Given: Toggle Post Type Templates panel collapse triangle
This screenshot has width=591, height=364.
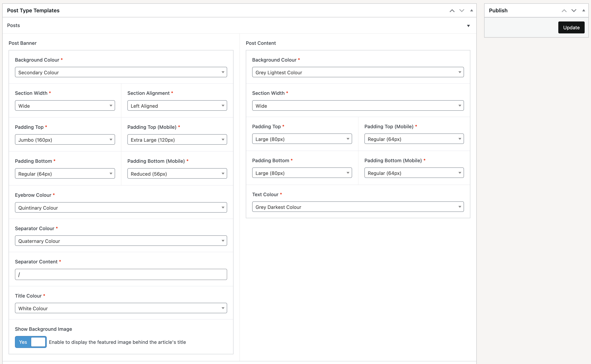Looking at the screenshot, I should [x=471, y=11].
